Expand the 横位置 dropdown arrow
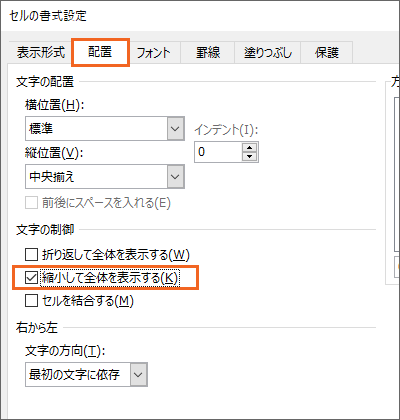 pos(175,129)
